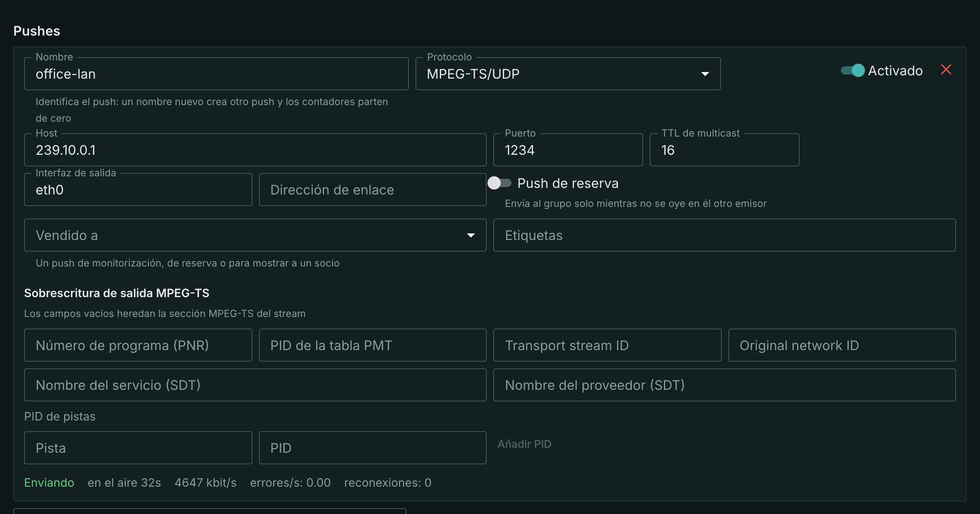This screenshot has height=514, width=980.
Task: Click the reconexiones: 0 counter
Action: (x=388, y=483)
